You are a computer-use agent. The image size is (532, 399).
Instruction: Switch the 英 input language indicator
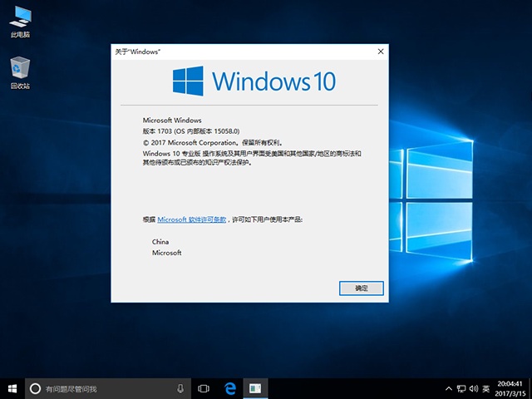(x=485, y=388)
